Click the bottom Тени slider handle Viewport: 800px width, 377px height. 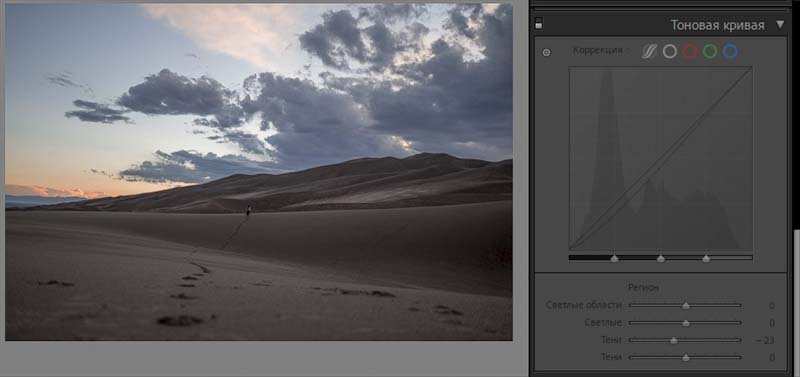pyautogui.click(x=686, y=358)
